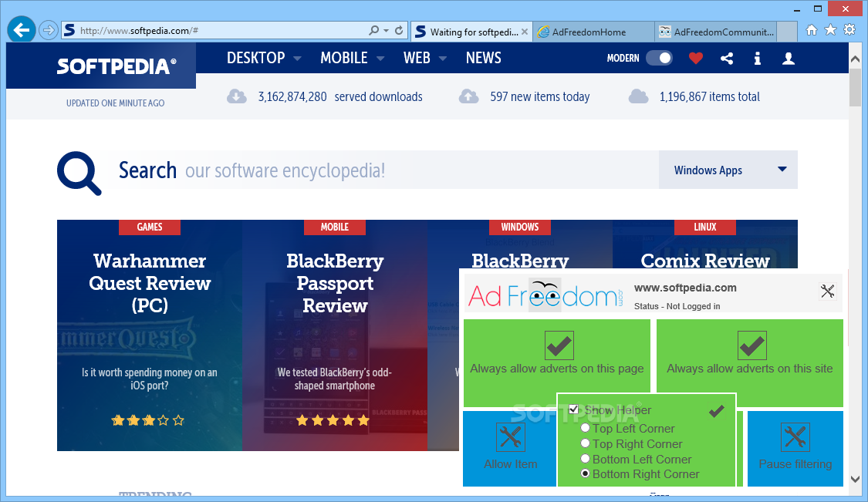Viewport: 868px width, 502px height.
Task: Click the Ad Freedom logo
Action: (545, 295)
